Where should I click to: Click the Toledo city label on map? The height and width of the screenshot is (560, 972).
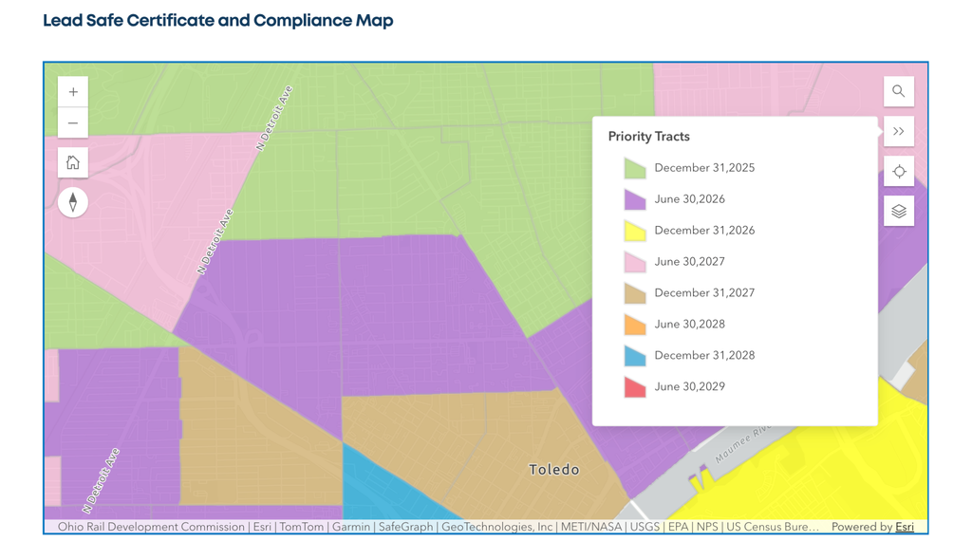tap(554, 470)
